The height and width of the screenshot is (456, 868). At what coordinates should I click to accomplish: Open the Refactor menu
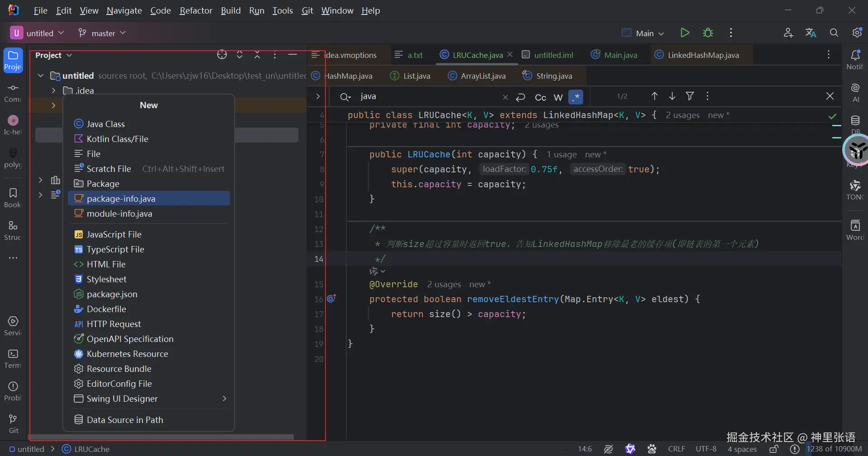click(195, 10)
